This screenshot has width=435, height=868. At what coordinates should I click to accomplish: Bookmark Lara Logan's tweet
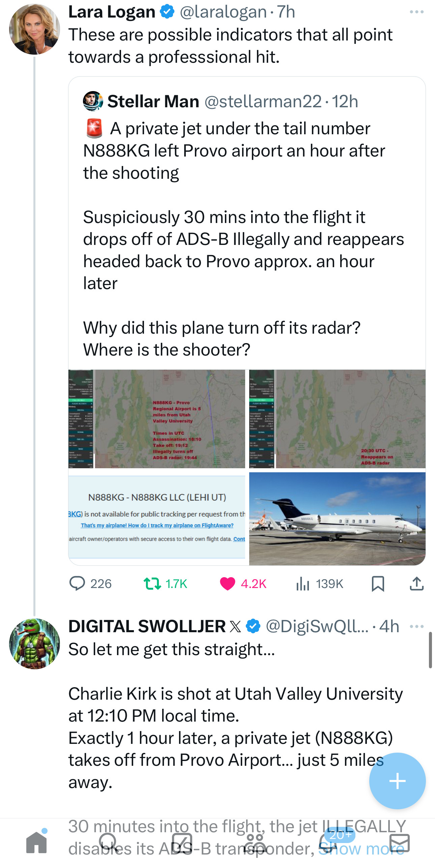(378, 584)
